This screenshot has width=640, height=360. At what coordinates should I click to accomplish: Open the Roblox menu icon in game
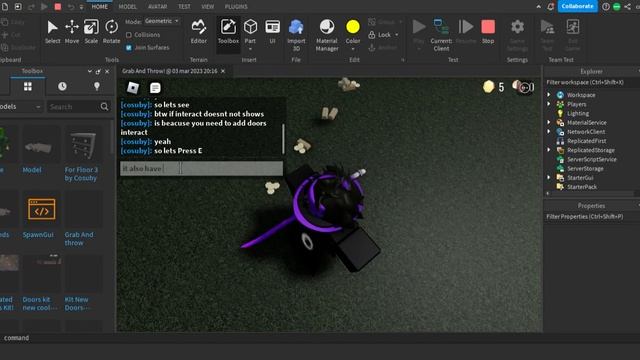click(133, 88)
